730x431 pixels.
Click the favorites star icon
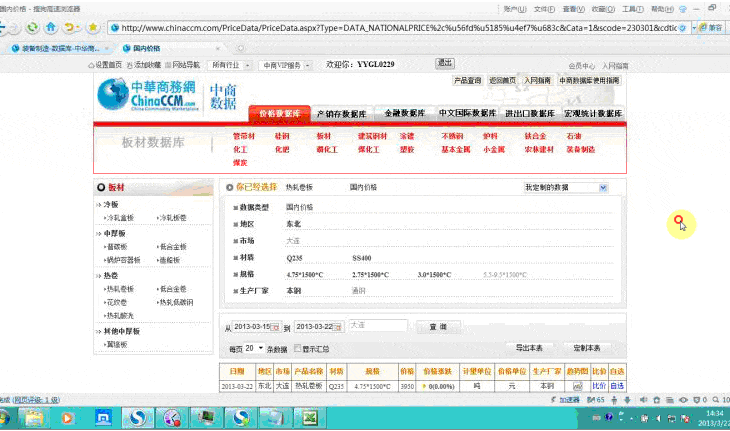coord(93,27)
